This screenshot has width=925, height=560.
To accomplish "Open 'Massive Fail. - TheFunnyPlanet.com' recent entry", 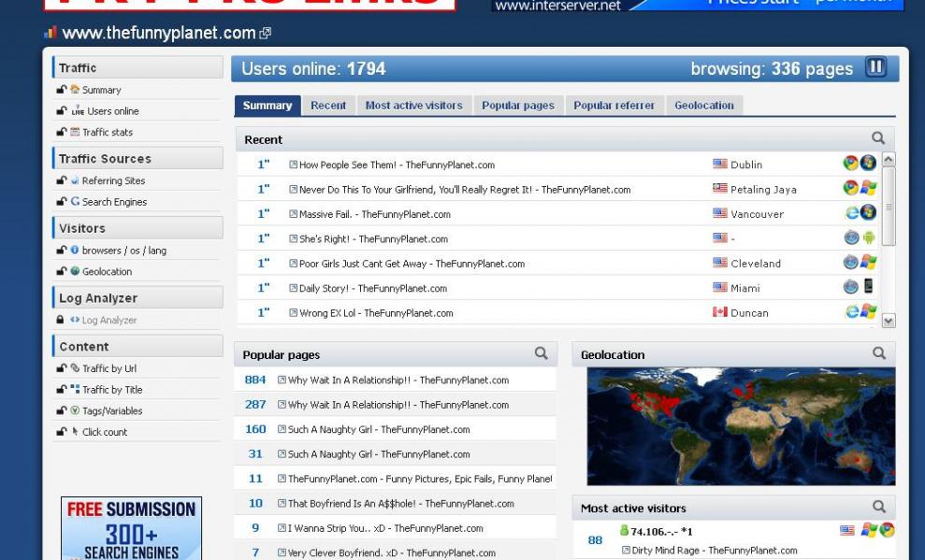I will 375,214.
